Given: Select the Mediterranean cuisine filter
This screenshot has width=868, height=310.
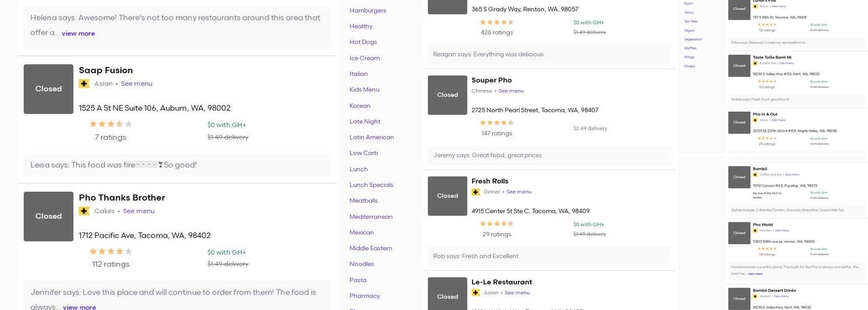Looking at the screenshot, I should point(371,217).
